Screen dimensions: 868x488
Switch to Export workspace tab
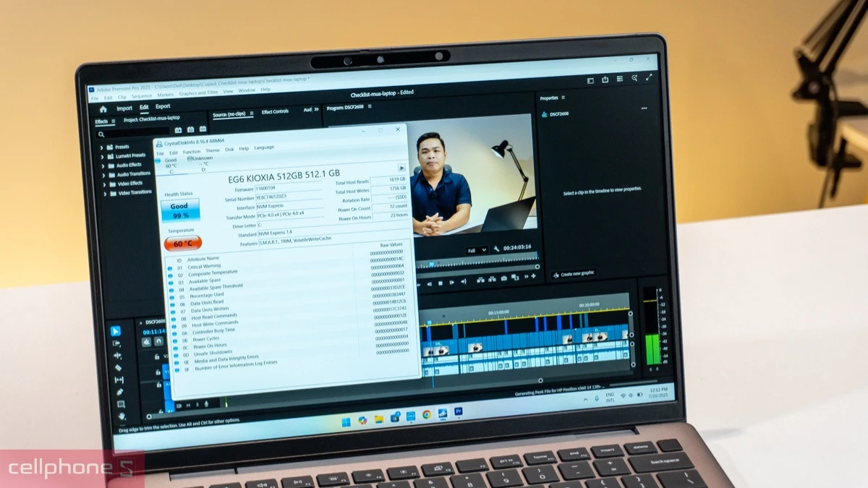[x=163, y=106]
